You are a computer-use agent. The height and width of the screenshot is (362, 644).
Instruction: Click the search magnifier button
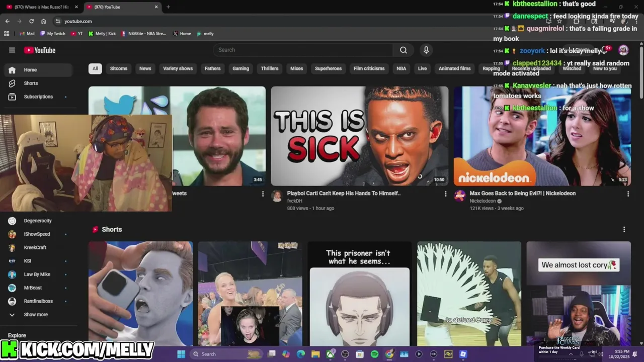[404, 50]
